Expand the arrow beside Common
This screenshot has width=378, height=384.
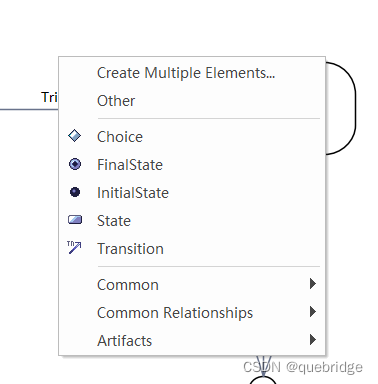313,284
